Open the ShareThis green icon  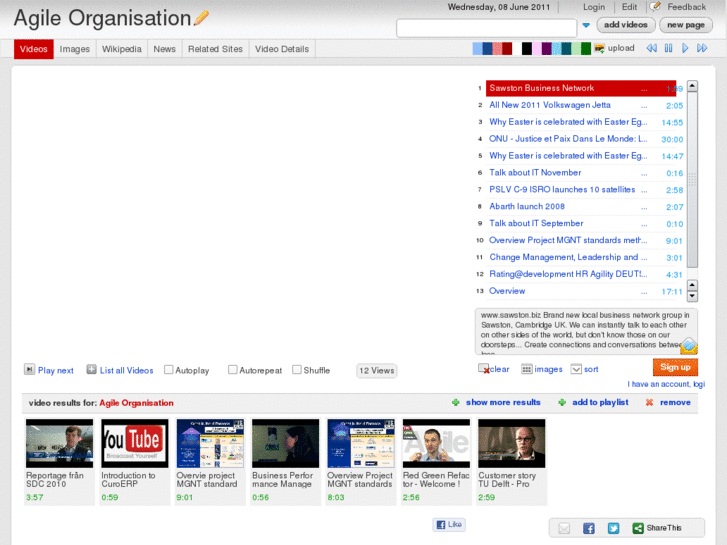(638, 528)
